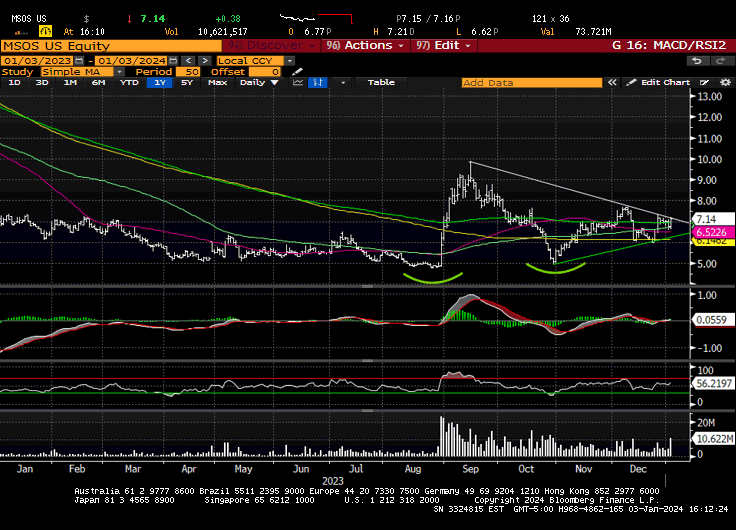Click the Table view button
This screenshot has width=736, height=530.
[381, 83]
